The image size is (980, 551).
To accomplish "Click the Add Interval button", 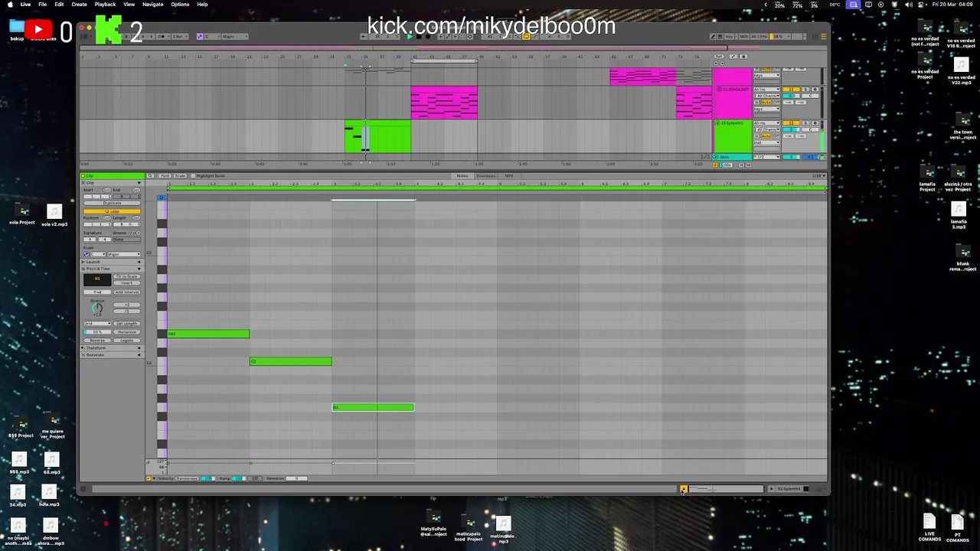I will 126,292.
